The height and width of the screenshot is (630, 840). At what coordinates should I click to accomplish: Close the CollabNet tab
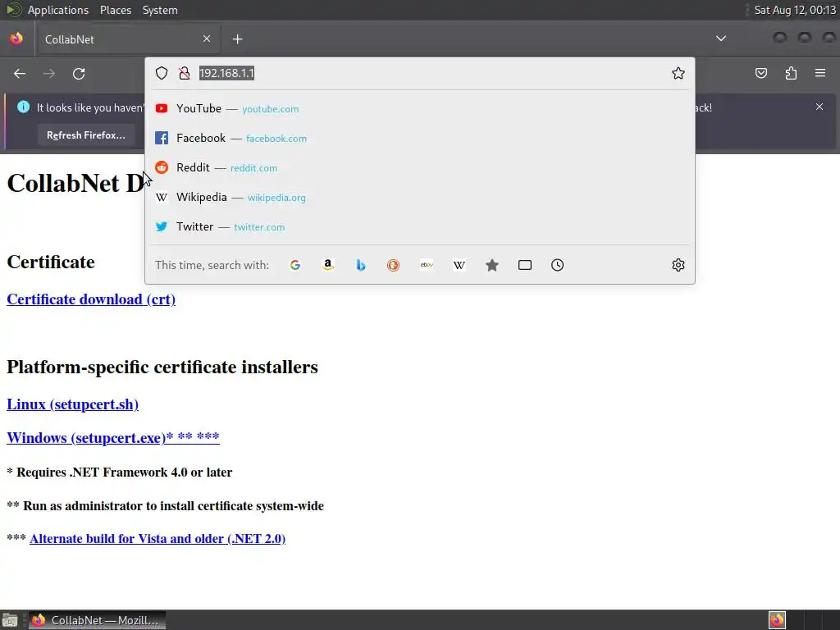[x=207, y=39]
